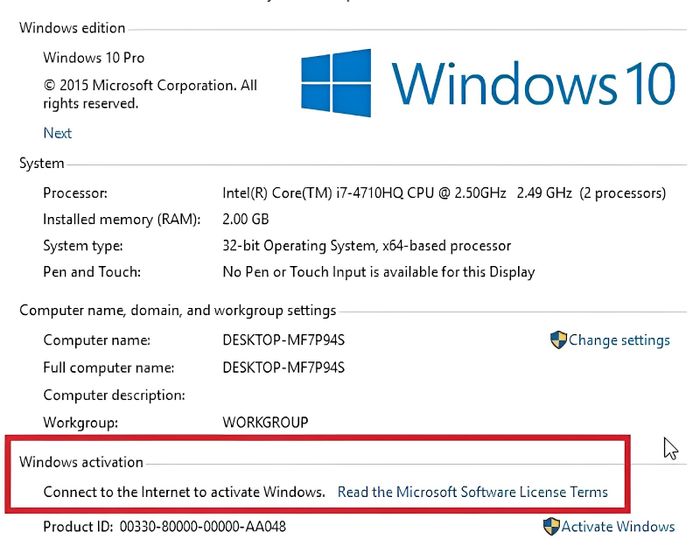Image resolution: width=700 pixels, height=560 pixels.
Task: Click the Windows 10 wordmark text
Action: pyautogui.click(x=534, y=83)
